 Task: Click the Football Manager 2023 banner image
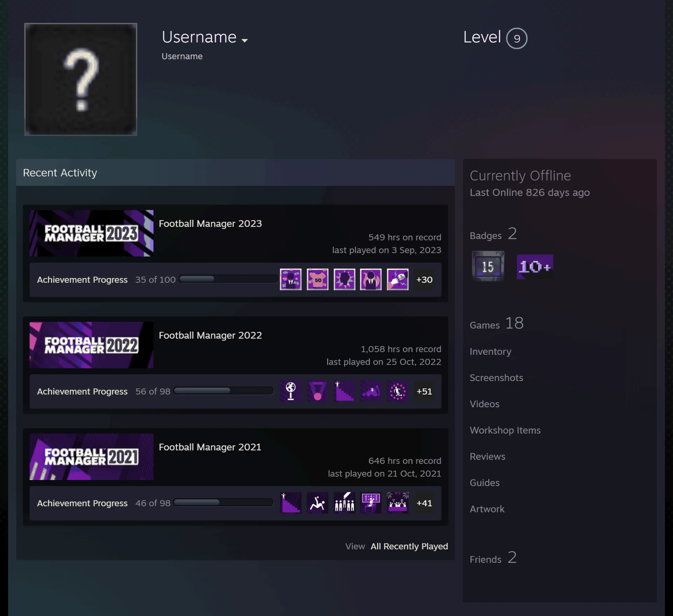(91, 233)
